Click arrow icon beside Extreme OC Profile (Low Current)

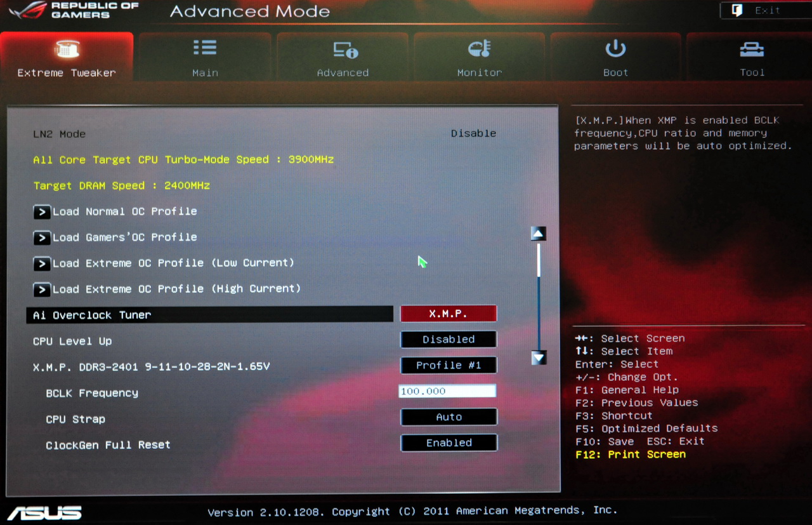[x=42, y=263]
